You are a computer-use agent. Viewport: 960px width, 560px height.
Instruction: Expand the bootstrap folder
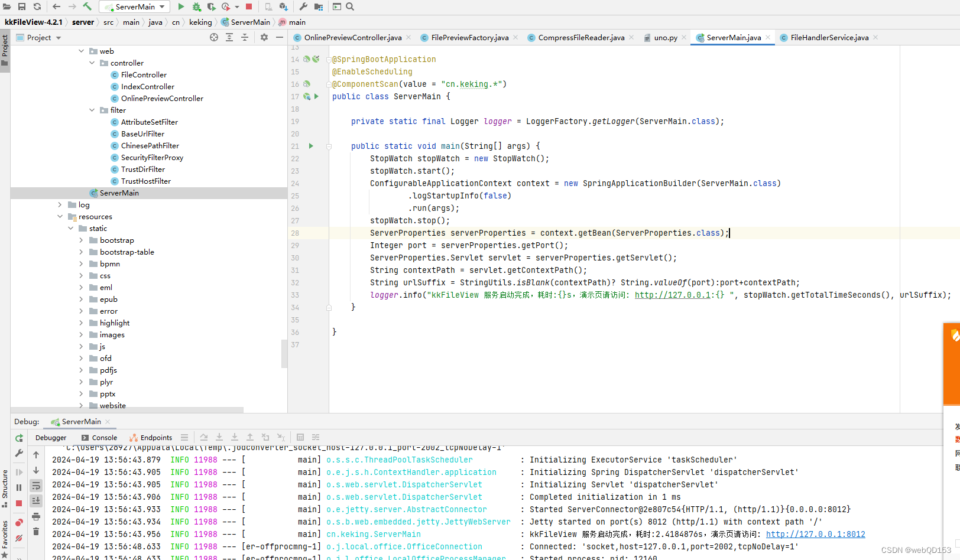point(81,240)
